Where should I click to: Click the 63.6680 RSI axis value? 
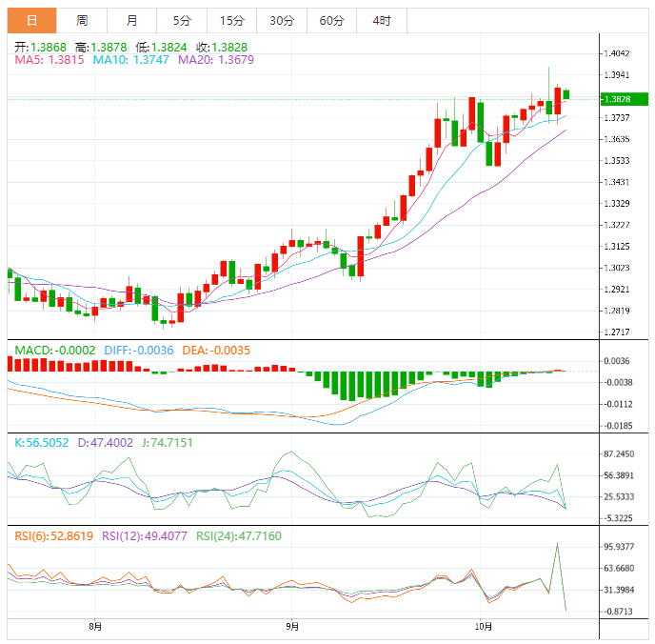pyautogui.click(x=619, y=569)
